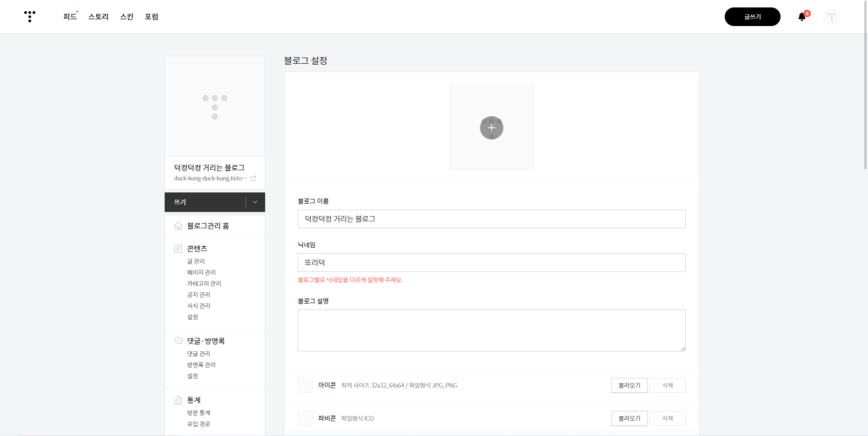The height and width of the screenshot is (436, 868).
Task: Open the 스킨 menu
Action: (x=127, y=17)
